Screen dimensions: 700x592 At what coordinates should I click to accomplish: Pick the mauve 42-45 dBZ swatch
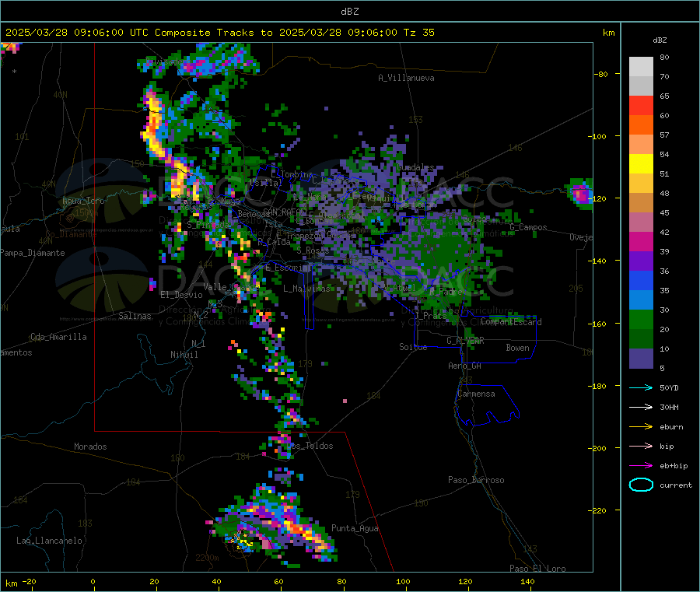point(641,222)
